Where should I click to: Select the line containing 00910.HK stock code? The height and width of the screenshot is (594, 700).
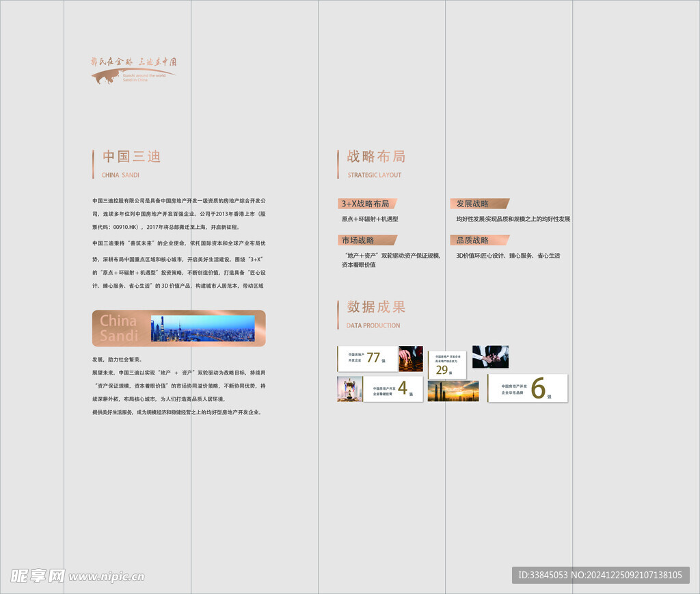pyautogui.click(x=166, y=227)
